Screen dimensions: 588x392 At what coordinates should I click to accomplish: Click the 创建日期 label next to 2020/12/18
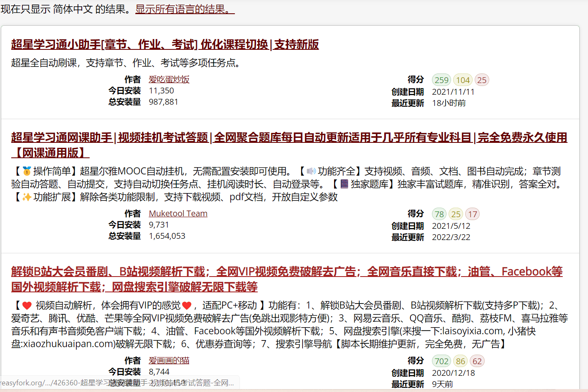[x=408, y=373]
